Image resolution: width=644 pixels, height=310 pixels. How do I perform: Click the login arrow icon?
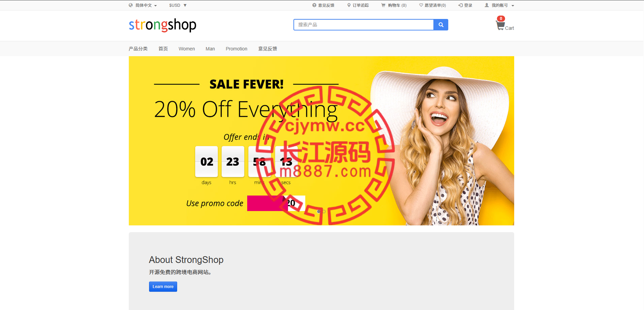tap(460, 5)
